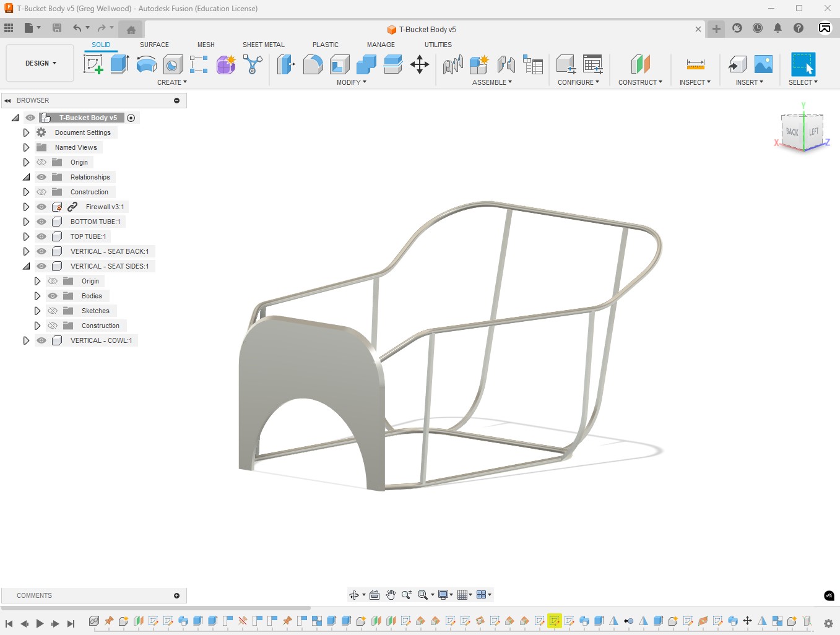840x635 pixels.
Task: Open the MODIFY dropdown menu
Action: pos(351,82)
